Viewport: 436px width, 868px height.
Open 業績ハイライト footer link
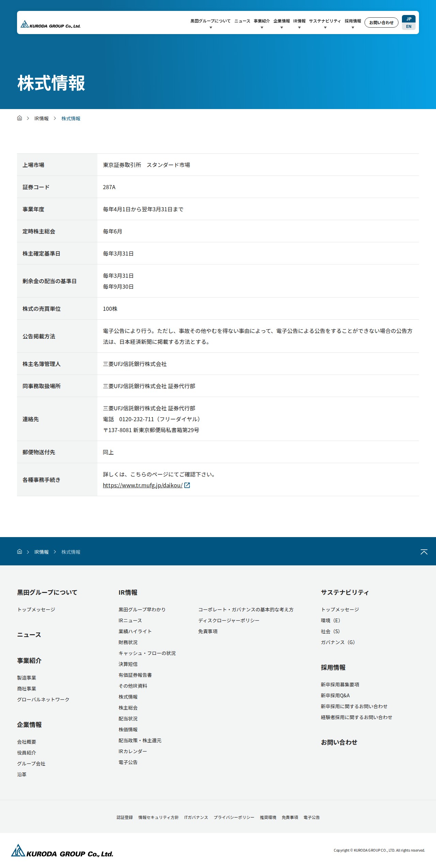tap(135, 631)
